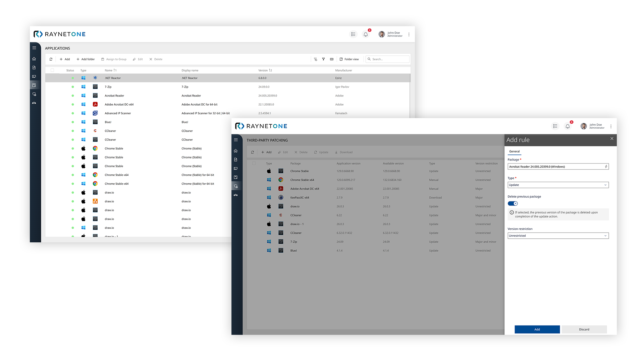Select Advanced IP Scanner row
Screen dimensions: 644x362
227,113
